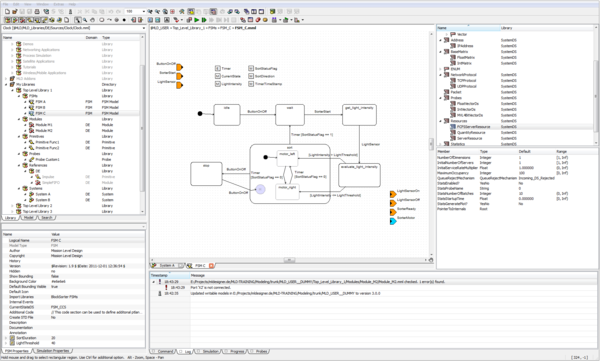This screenshot has height=361, width=600.
Task: Open the File menu
Action: (5, 4)
